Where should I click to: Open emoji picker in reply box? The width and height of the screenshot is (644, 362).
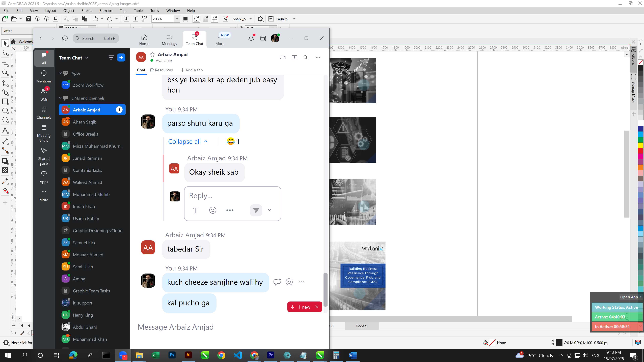click(213, 210)
